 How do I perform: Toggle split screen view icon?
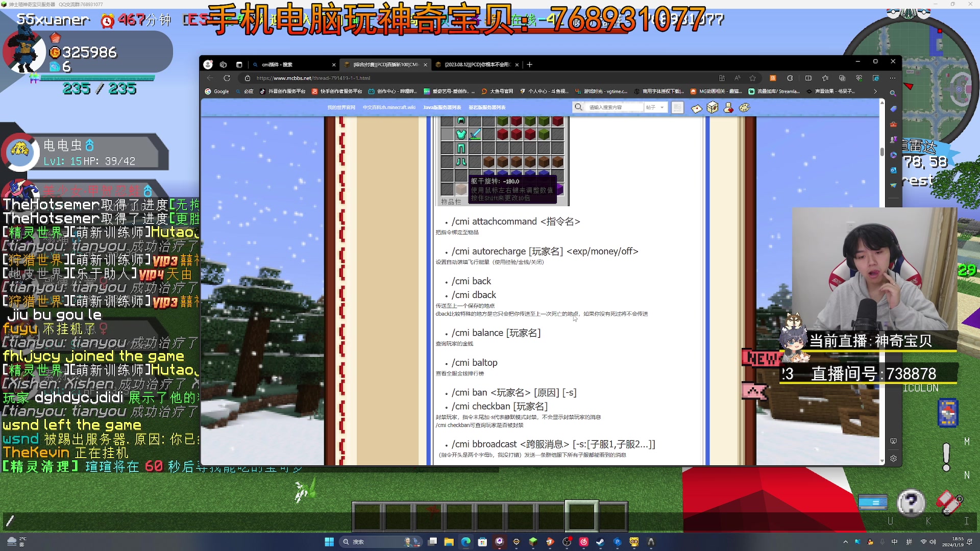coord(808,78)
